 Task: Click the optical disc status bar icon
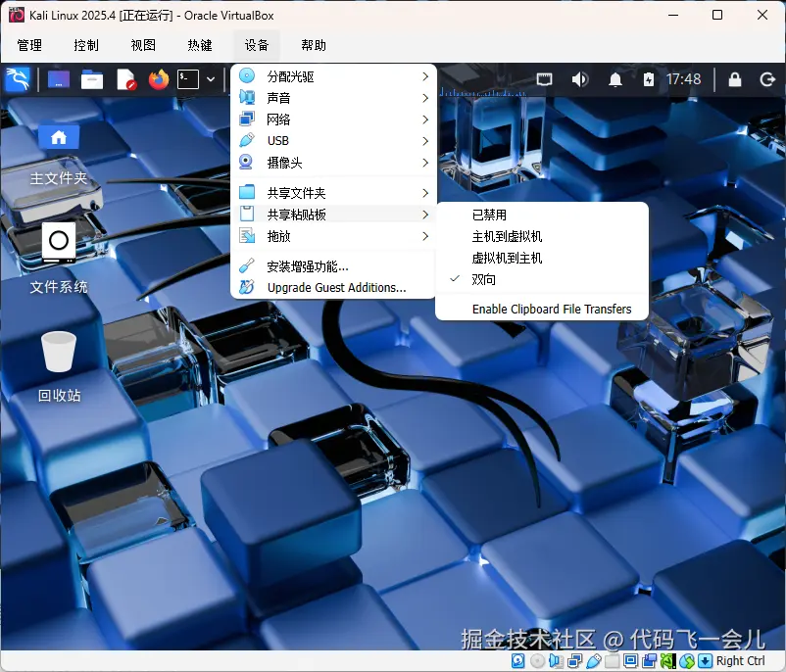coord(537,661)
